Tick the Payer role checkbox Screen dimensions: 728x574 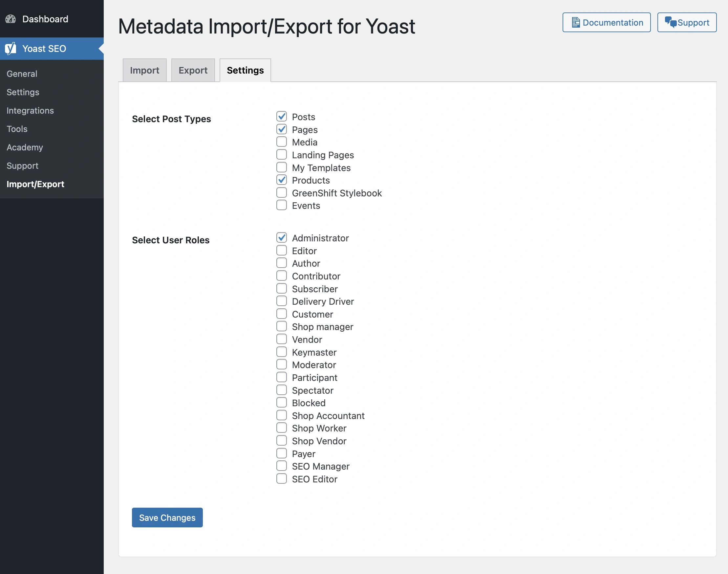[282, 453]
